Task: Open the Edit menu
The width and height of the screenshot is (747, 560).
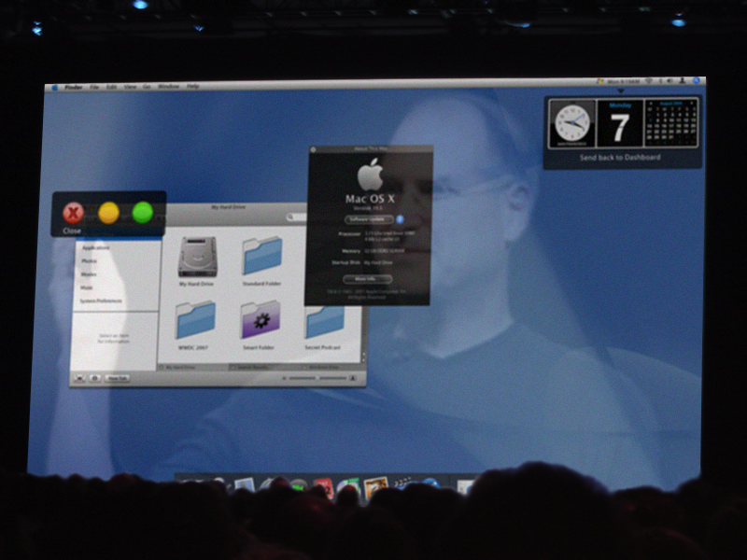Action: 111,87
